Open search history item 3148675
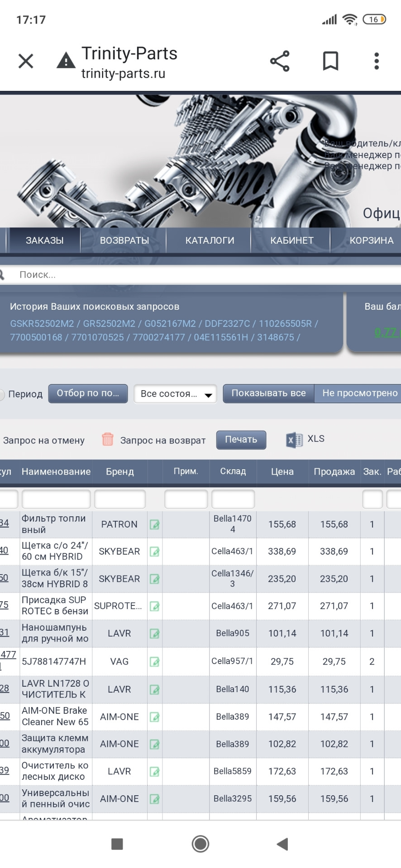Image resolution: width=401 pixels, height=868 pixels. tap(276, 337)
